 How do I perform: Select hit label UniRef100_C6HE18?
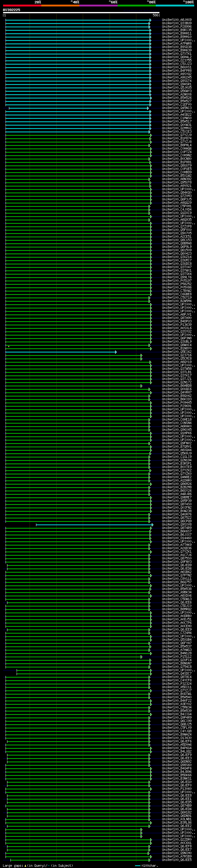(177, 419)
